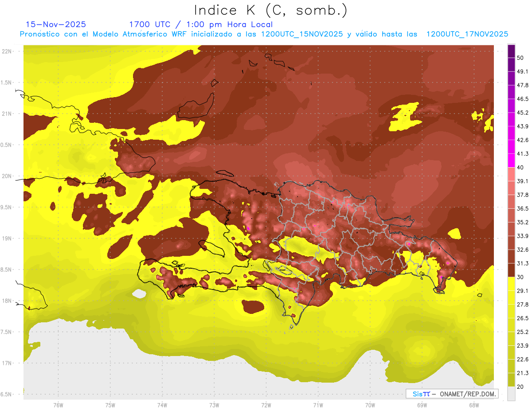Click the "76W" longitude label
This screenshot has height=411, width=532.
(x=58, y=405)
